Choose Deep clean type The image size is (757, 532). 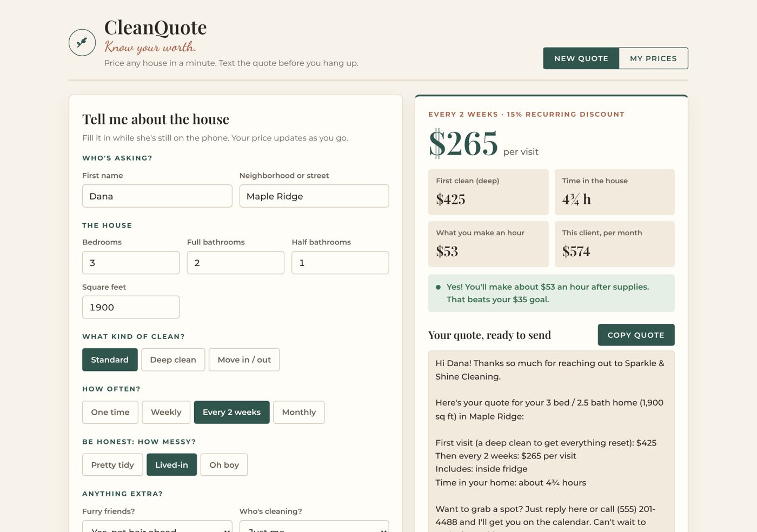coord(173,360)
